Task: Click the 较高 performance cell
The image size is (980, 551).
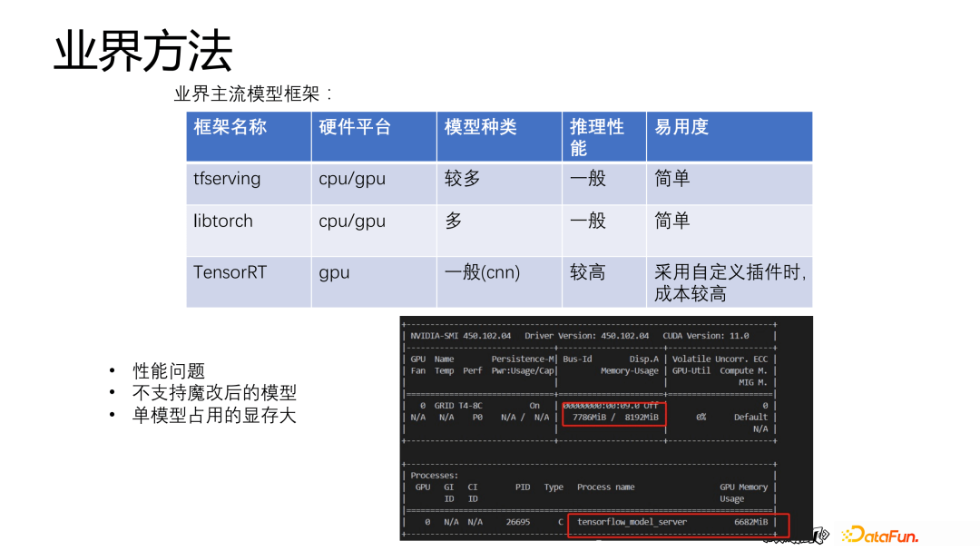Action: 604,282
